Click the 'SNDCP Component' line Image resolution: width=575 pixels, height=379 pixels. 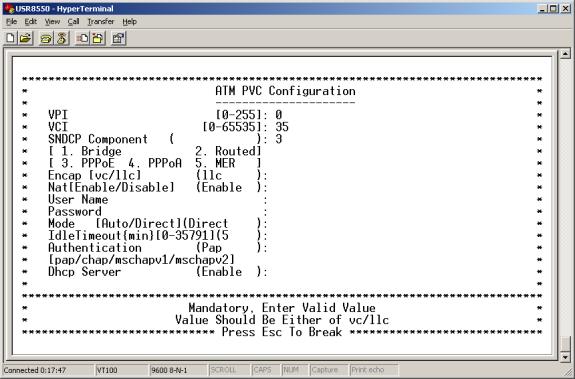[x=165, y=139]
